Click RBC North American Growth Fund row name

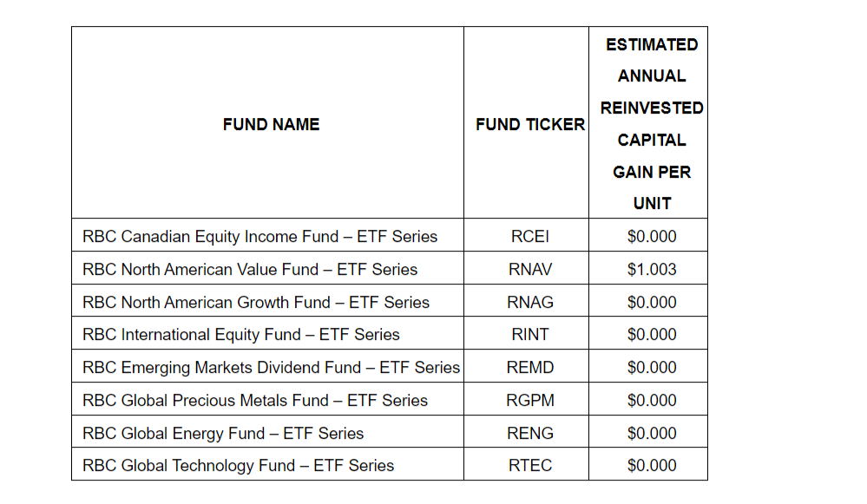click(x=256, y=302)
